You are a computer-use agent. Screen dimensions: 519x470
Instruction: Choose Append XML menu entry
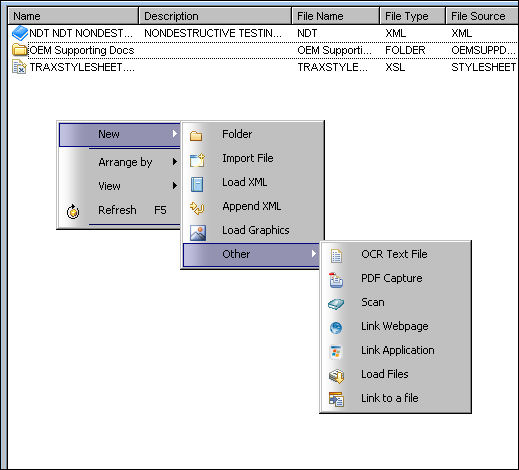click(x=252, y=207)
